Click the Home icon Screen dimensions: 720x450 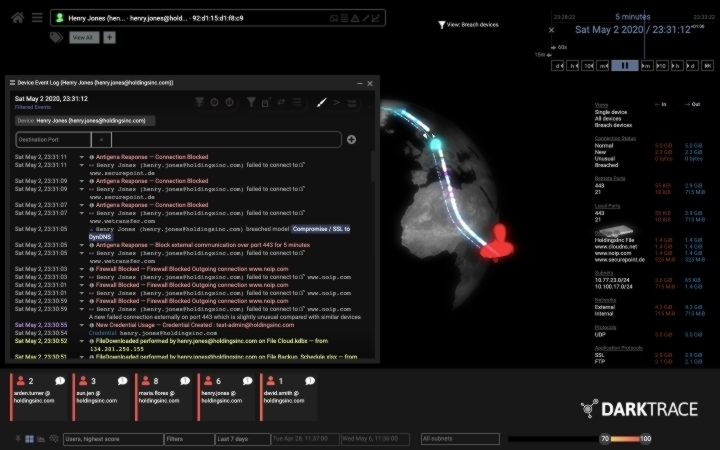tap(17, 17)
